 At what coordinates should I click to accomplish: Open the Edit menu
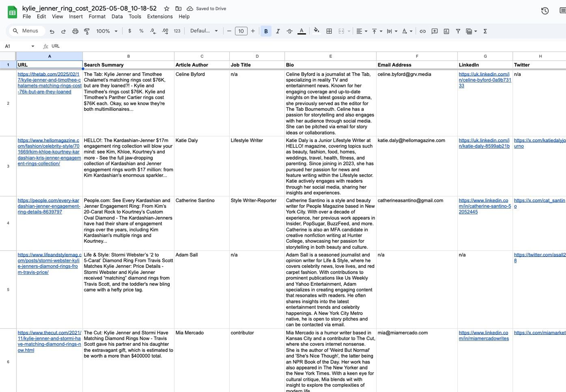[41, 16]
